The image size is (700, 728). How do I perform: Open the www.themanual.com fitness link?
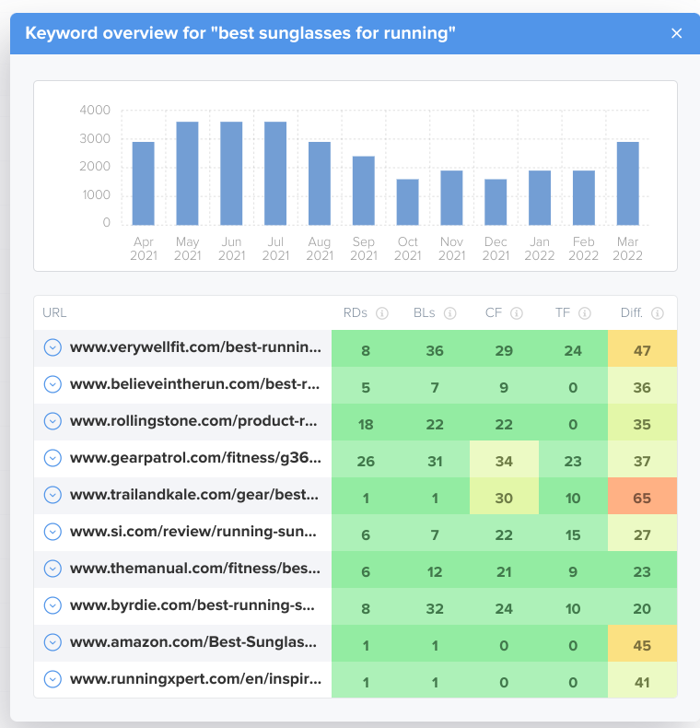pos(195,569)
